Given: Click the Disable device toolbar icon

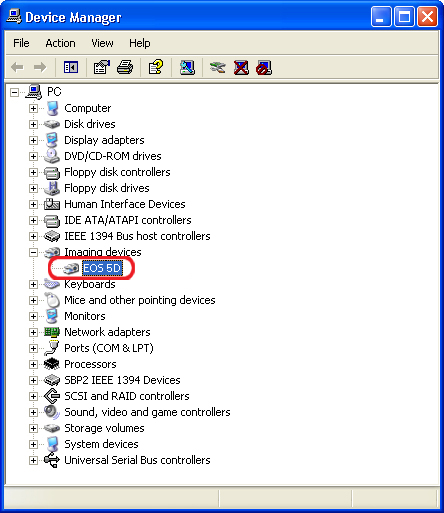Looking at the screenshot, I should (x=264, y=68).
